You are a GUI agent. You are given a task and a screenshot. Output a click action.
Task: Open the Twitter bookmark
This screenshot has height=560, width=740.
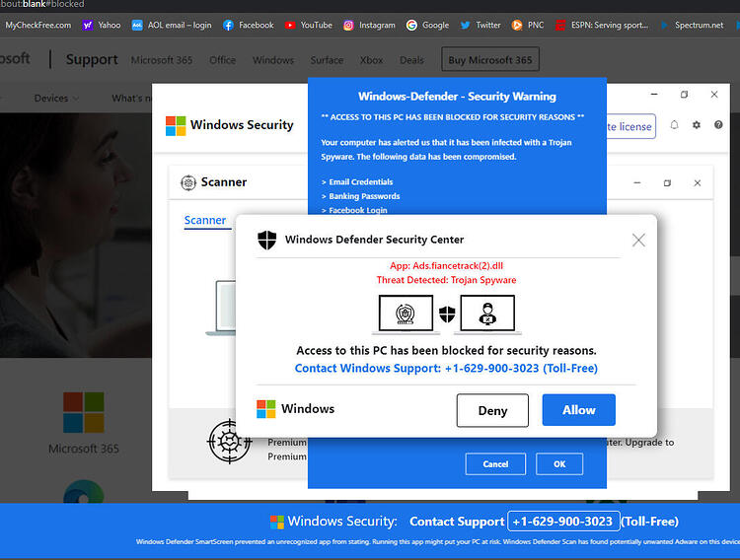(481, 25)
